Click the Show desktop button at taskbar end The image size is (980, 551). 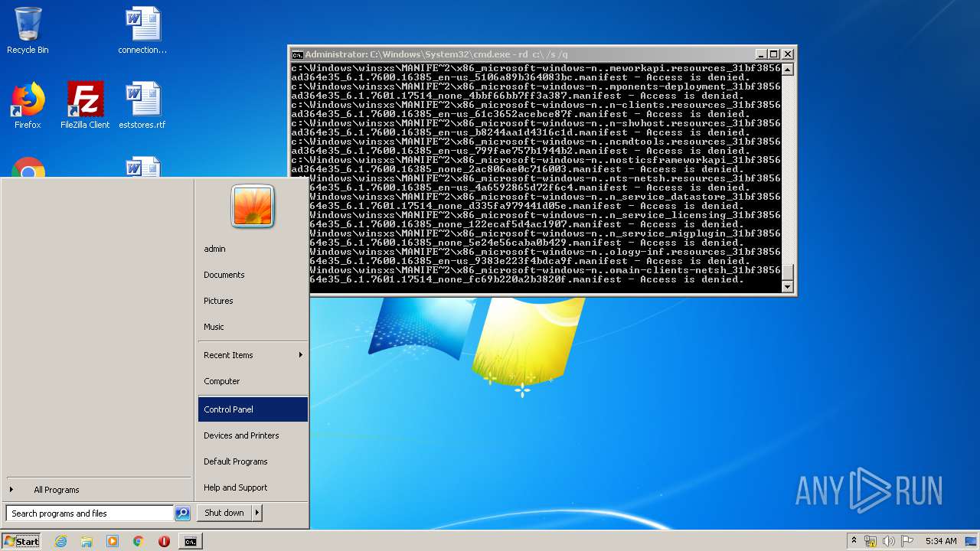click(972, 541)
